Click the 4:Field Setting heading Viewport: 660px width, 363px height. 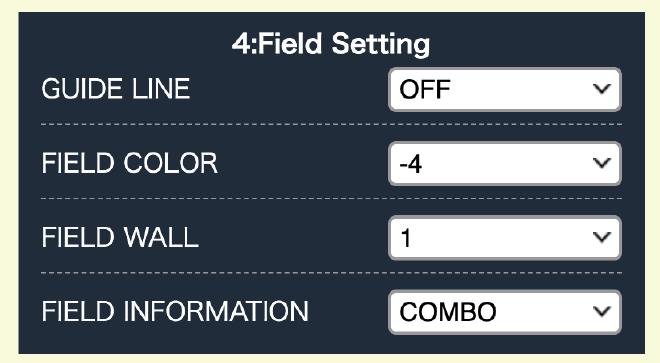coord(331,44)
